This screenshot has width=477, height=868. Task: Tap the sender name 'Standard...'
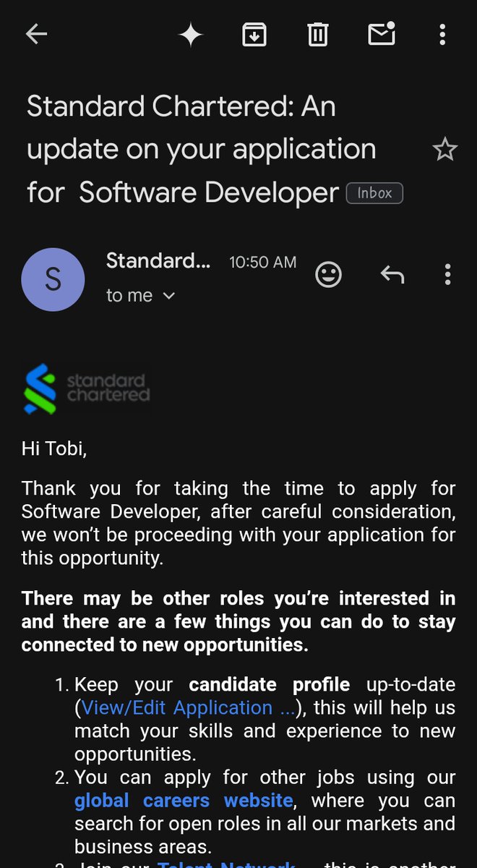[x=158, y=260]
